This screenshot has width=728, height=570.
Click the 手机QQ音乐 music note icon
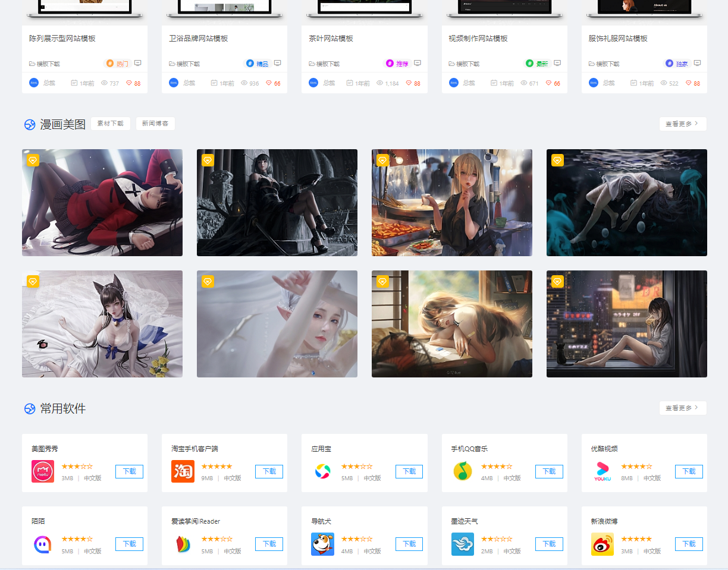463,471
